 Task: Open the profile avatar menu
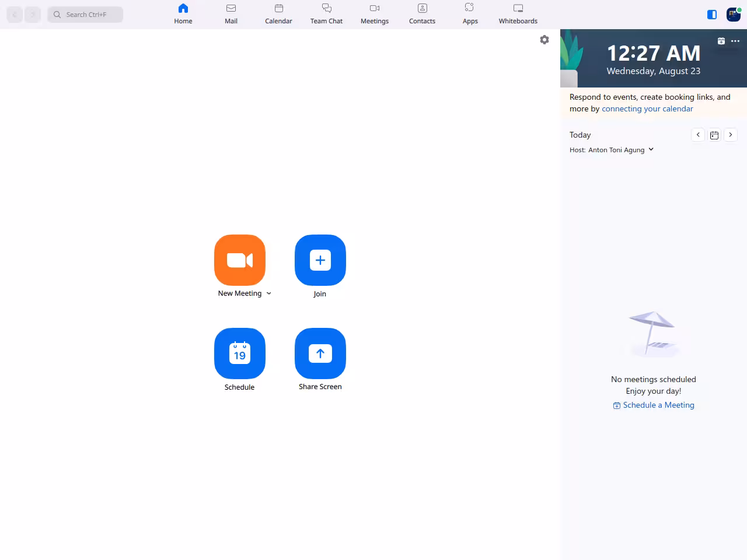[x=734, y=15]
